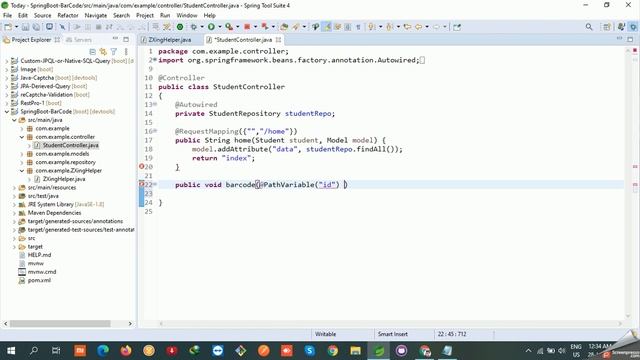Toggle Show Whitespace Characters icon
This screenshot has width=640, height=360.
(358, 27)
